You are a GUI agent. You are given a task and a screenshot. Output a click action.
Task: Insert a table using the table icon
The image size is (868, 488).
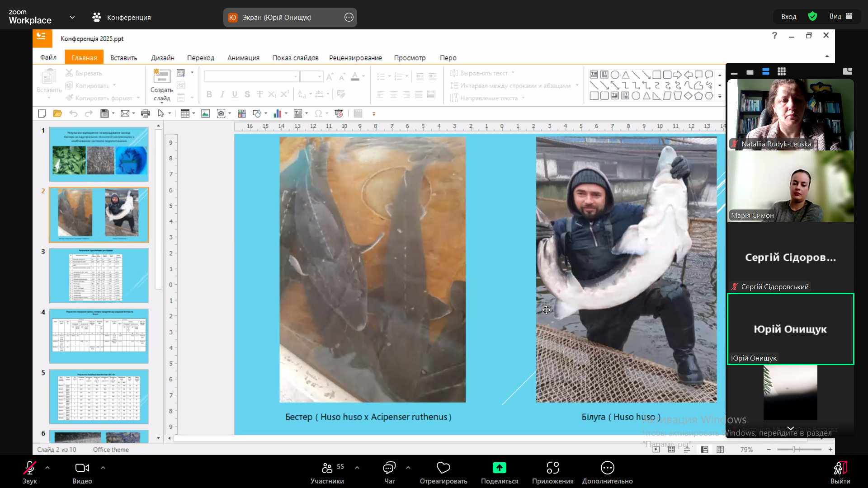point(184,113)
